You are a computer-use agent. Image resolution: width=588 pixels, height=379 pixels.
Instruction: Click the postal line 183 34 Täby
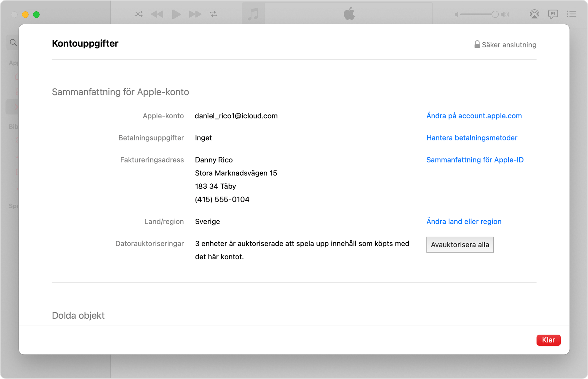click(215, 186)
